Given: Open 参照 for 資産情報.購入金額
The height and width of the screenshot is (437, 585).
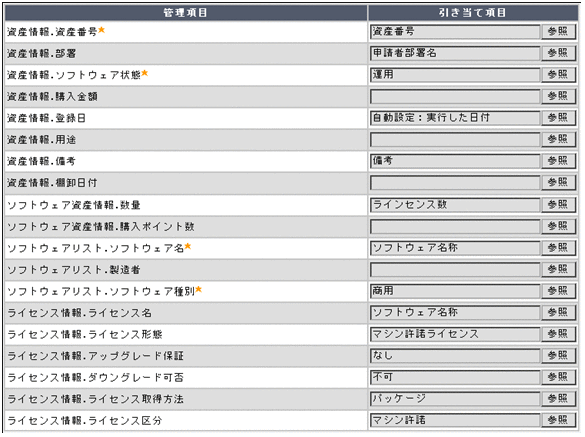Looking at the screenshot, I should pyautogui.click(x=558, y=97).
